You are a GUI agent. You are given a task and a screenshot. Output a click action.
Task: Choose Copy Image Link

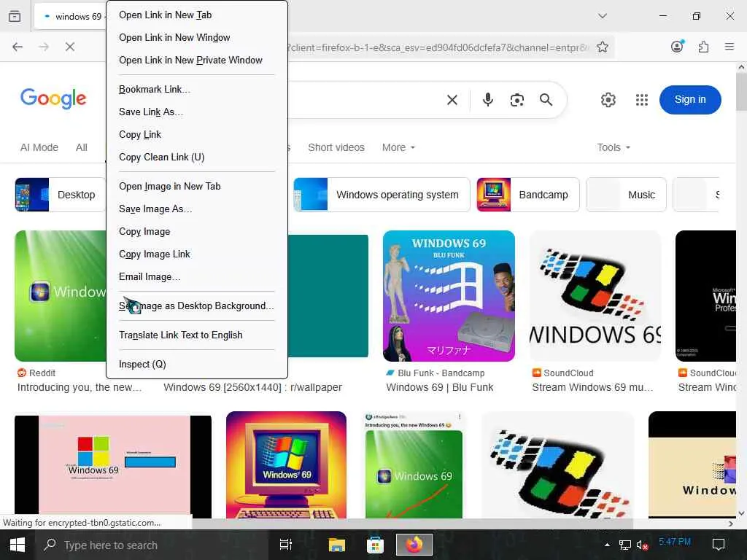point(197,254)
